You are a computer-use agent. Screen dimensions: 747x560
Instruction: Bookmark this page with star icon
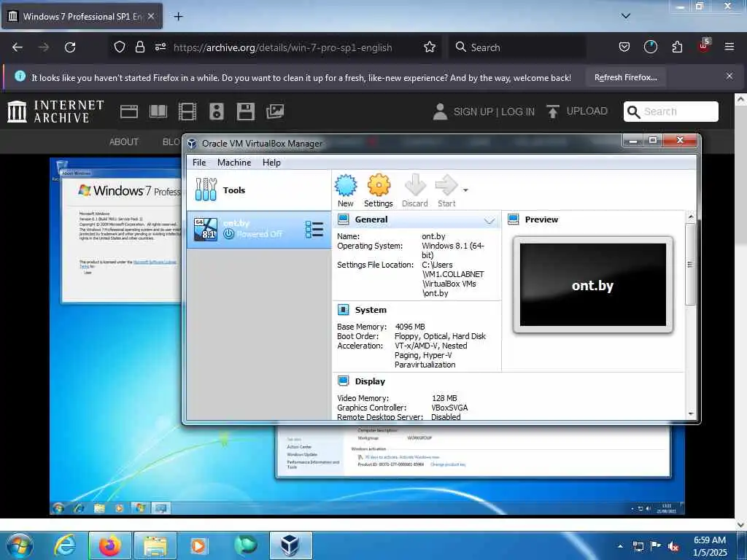tap(430, 47)
